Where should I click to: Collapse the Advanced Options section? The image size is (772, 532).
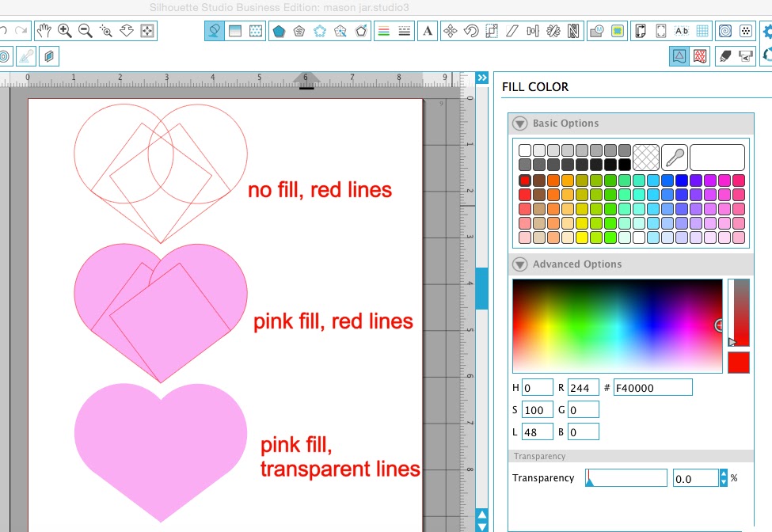click(x=520, y=264)
